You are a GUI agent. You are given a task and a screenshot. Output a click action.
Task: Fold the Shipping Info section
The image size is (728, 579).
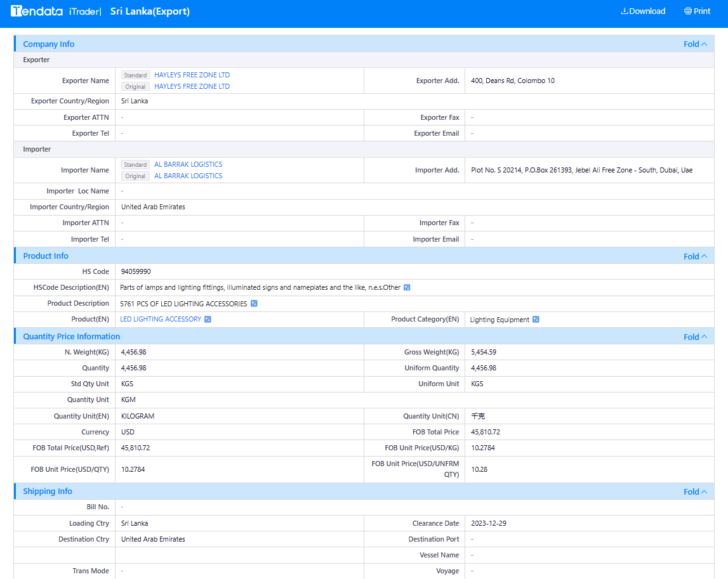click(695, 491)
